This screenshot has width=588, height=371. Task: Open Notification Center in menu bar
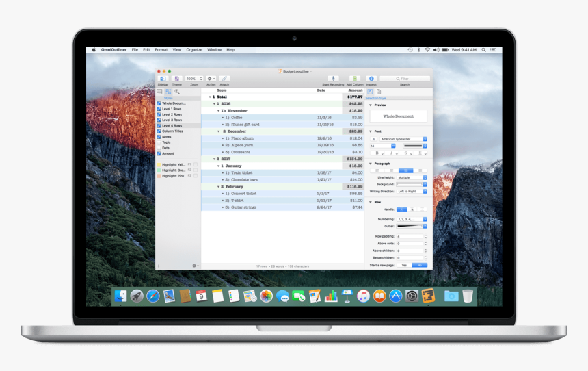pos(493,49)
